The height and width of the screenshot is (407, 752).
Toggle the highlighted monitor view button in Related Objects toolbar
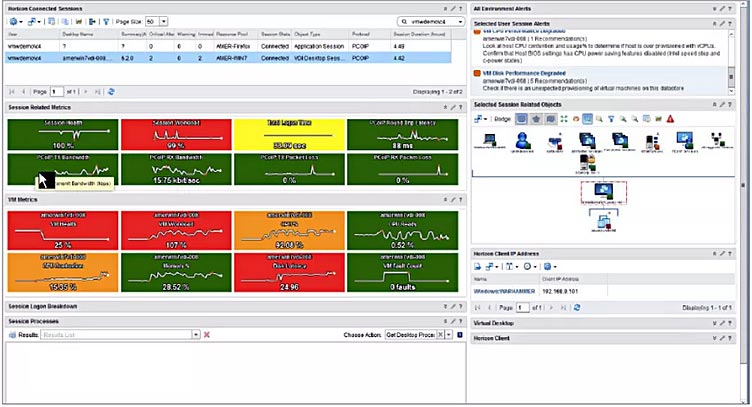tap(587, 119)
